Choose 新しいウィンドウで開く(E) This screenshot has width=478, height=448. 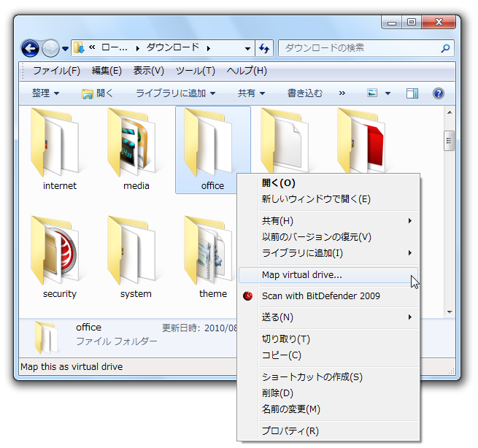click(328, 199)
